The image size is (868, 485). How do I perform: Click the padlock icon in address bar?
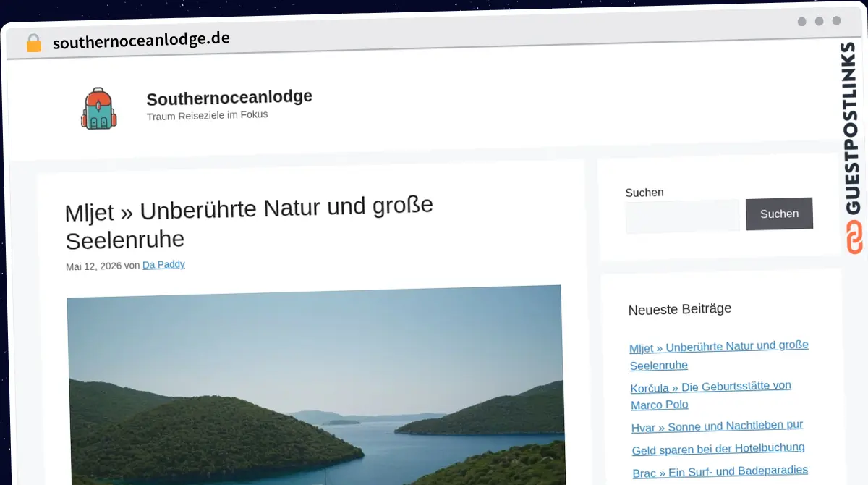click(x=33, y=43)
